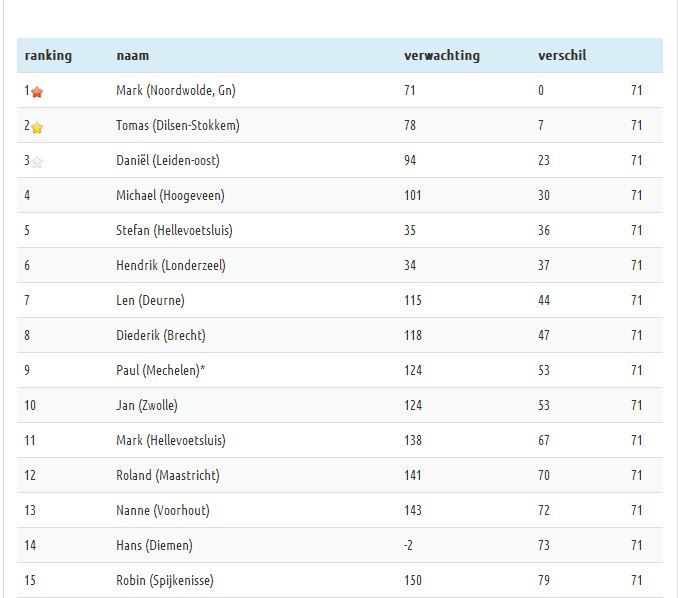Select Jan (Zwolle) row
Viewport: 678px width, 598px height.
click(x=339, y=405)
